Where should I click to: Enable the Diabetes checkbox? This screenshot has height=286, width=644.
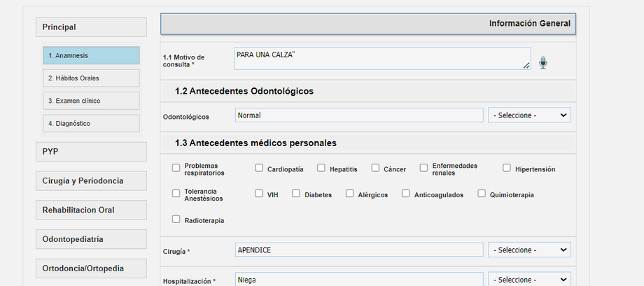pyautogui.click(x=296, y=194)
